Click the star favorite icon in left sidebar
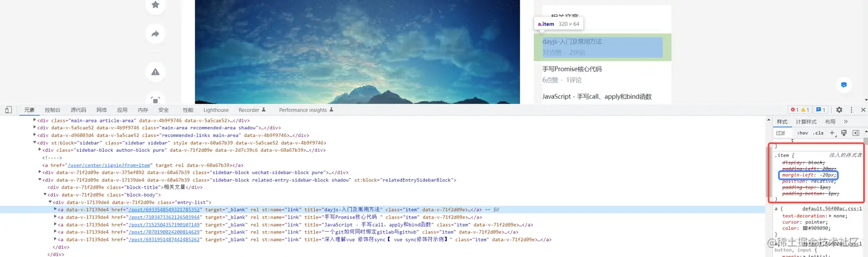Screen dimensions: 868x257 pyautogui.click(x=155, y=5)
